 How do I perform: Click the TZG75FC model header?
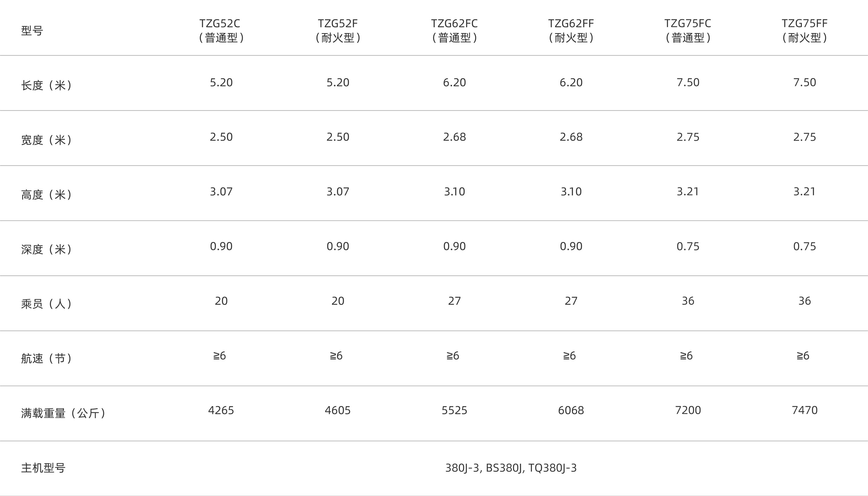pos(688,30)
